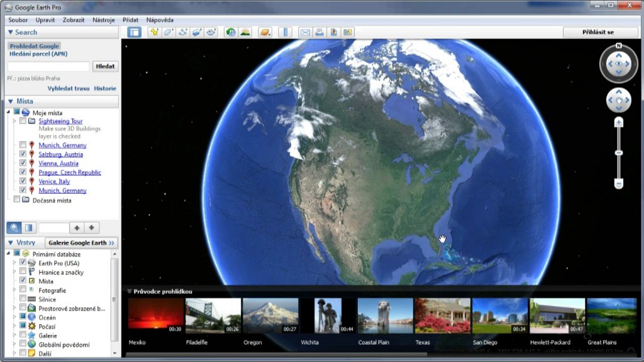Enable the Fotografie layer checkbox
Image resolution: width=644 pixels, height=362 pixels.
[x=23, y=290]
